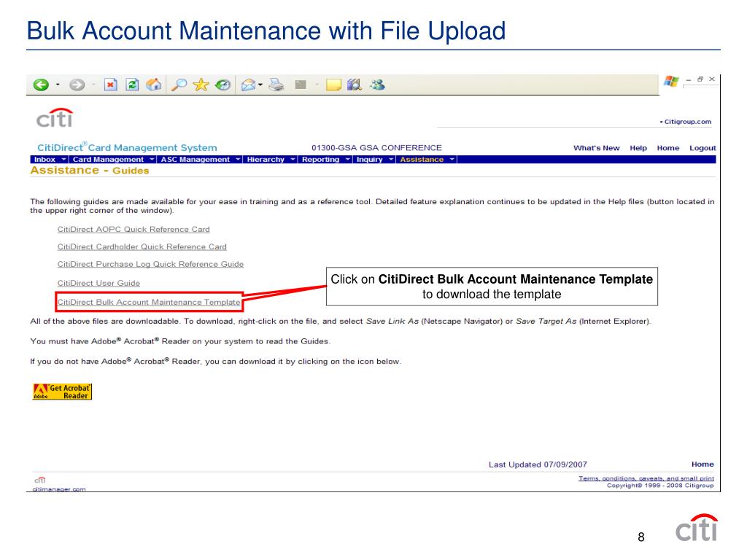747x560 pixels.
Task: Click the Citi logo in page header
Action: tap(55, 117)
